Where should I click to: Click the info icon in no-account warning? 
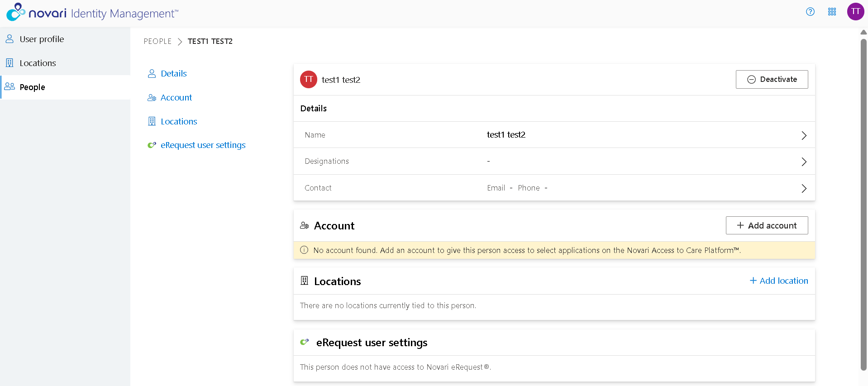coord(304,250)
